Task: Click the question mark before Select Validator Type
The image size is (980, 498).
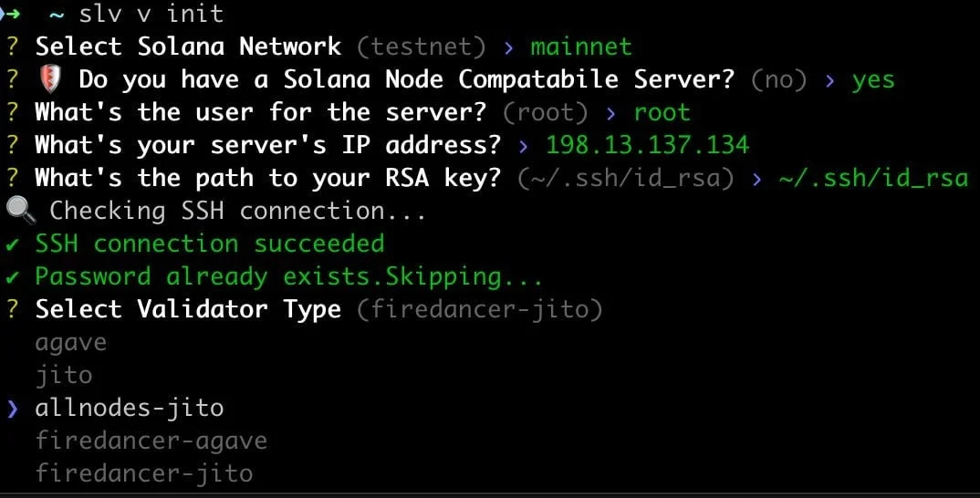Action: 13,309
